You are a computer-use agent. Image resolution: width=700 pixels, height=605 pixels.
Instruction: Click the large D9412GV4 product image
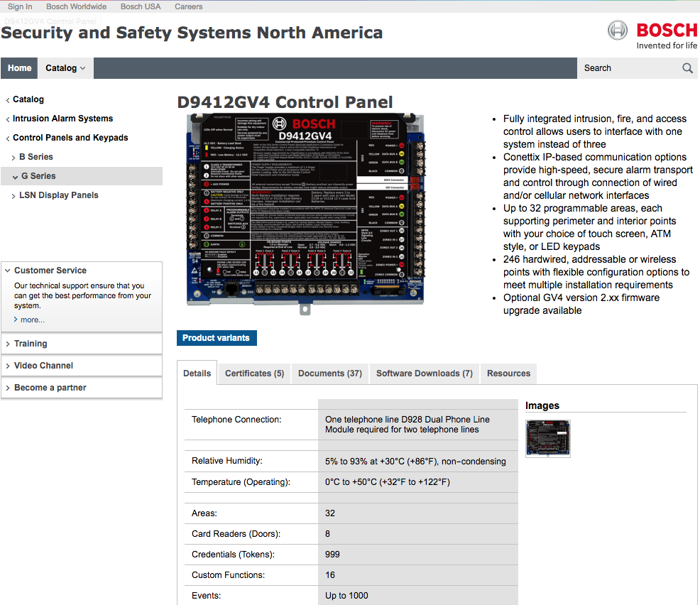tap(305, 213)
